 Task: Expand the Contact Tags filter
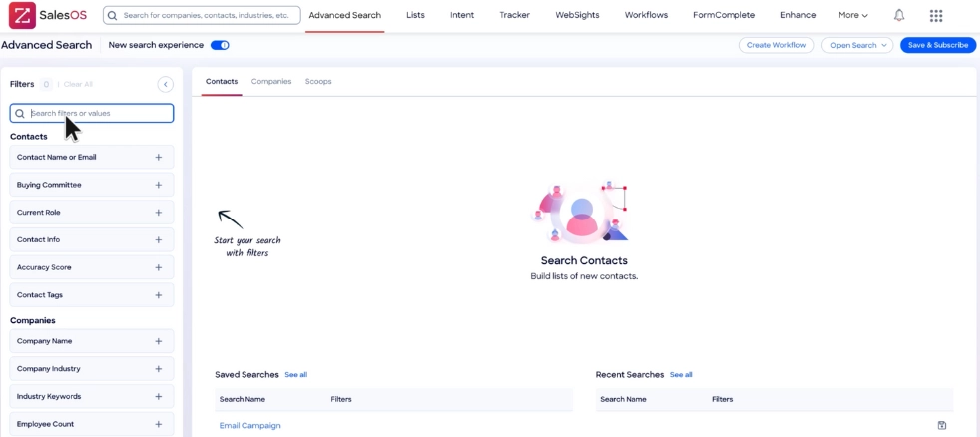point(91,294)
